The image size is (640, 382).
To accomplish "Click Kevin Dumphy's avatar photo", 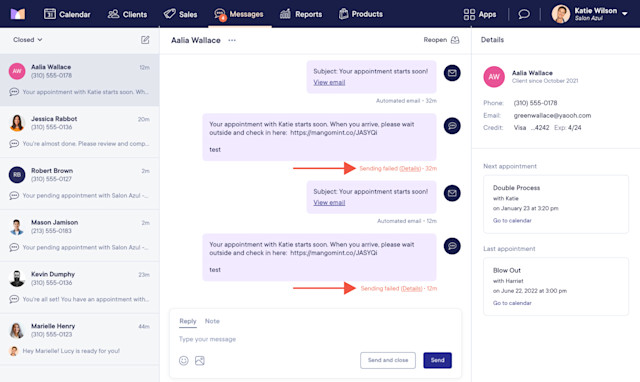I will click(17, 278).
